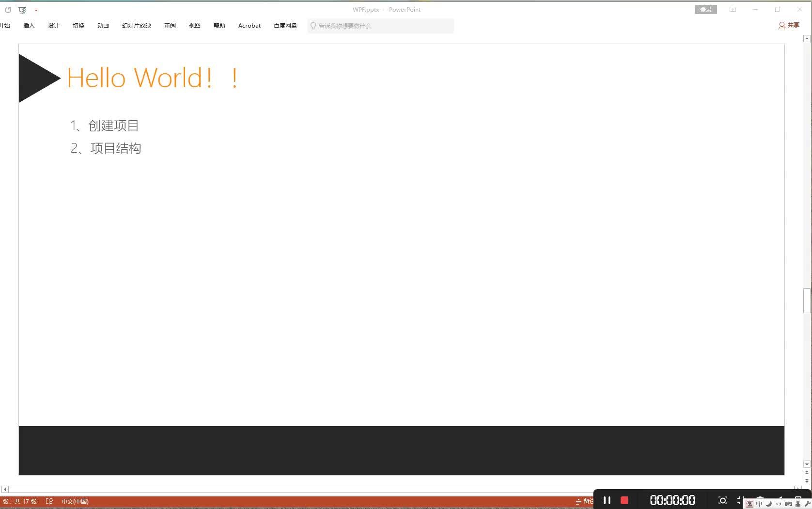This screenshot has height=509, width=812.
Task: Click the 告诉我你想要做什么 search box
Action: (x=381, y=26)
